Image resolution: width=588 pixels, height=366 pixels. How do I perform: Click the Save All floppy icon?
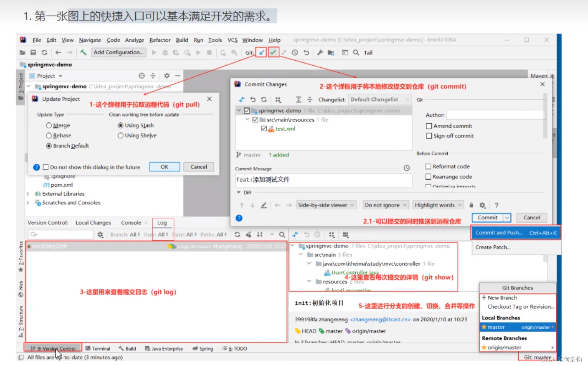33,52
